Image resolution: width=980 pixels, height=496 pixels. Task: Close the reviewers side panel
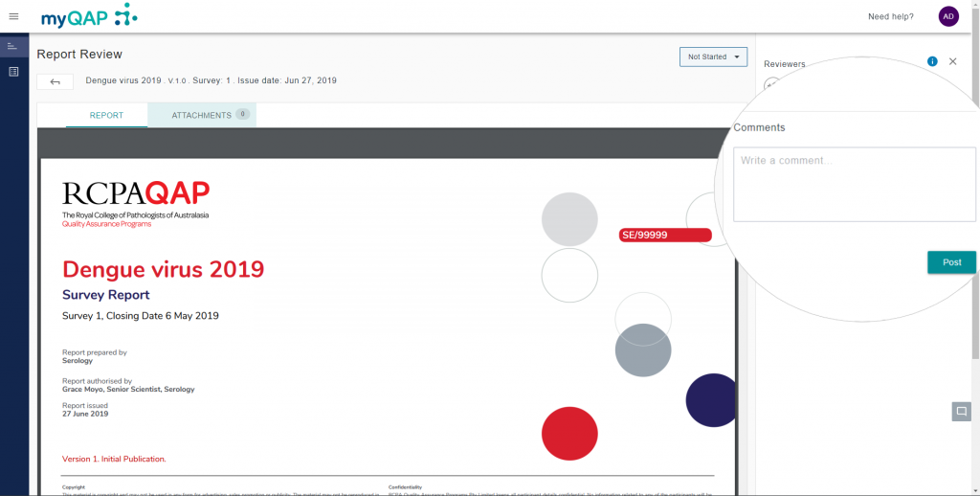tap(952, 61)
